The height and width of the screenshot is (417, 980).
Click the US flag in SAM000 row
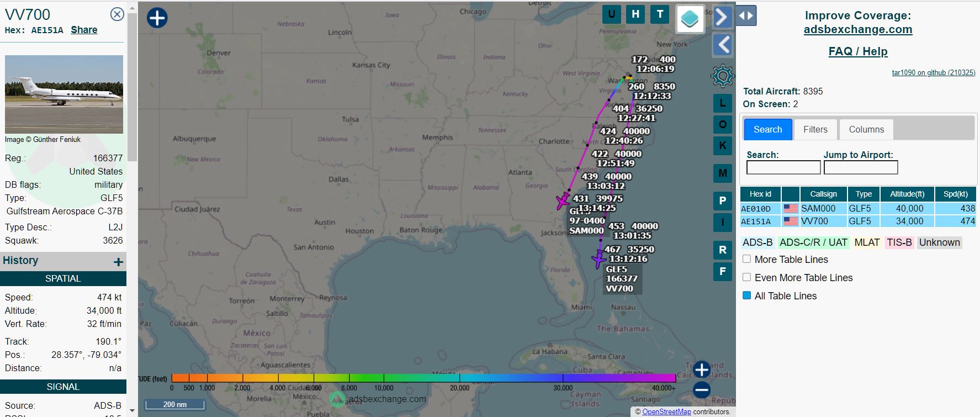pos(791,209)
